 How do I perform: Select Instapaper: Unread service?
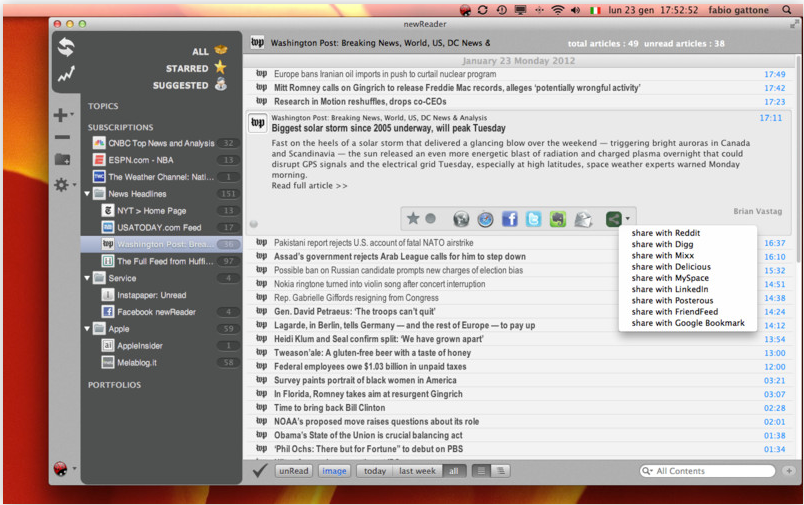coord(161,295)
